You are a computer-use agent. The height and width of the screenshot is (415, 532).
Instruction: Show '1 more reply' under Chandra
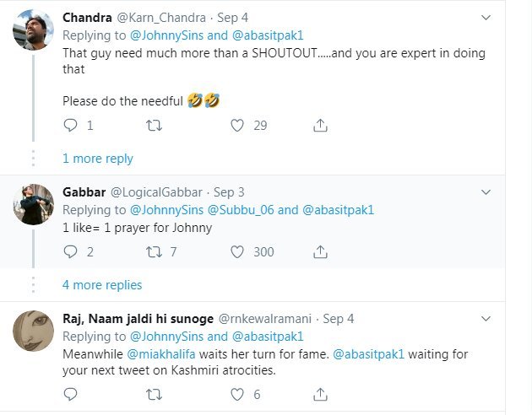pyautogui.click(x=97, y=159)
